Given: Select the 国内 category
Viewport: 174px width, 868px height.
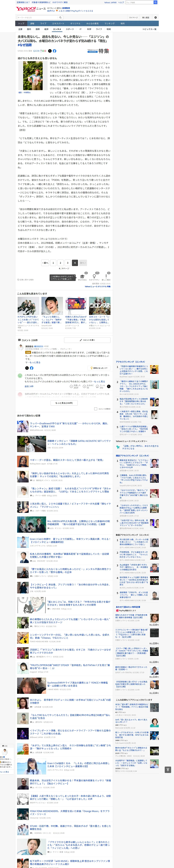Looking at the screenshot, I should click(x=29, y=29).
